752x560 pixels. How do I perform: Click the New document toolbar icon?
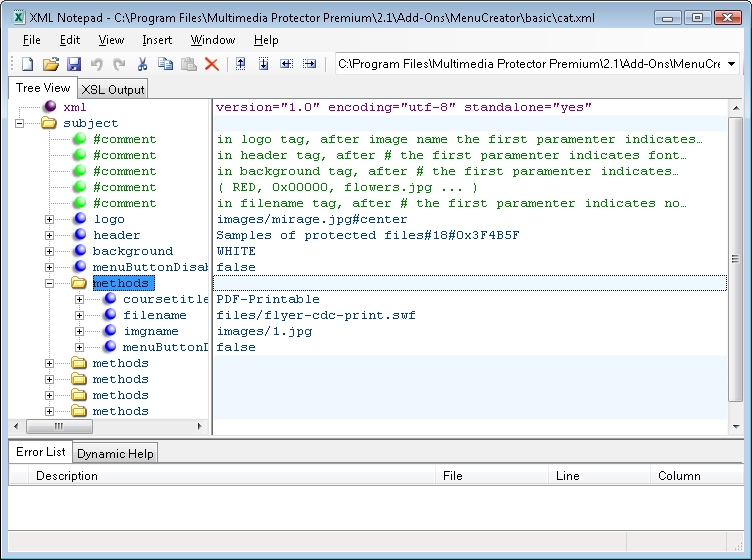pyautogui.click(x=27, y=64)
